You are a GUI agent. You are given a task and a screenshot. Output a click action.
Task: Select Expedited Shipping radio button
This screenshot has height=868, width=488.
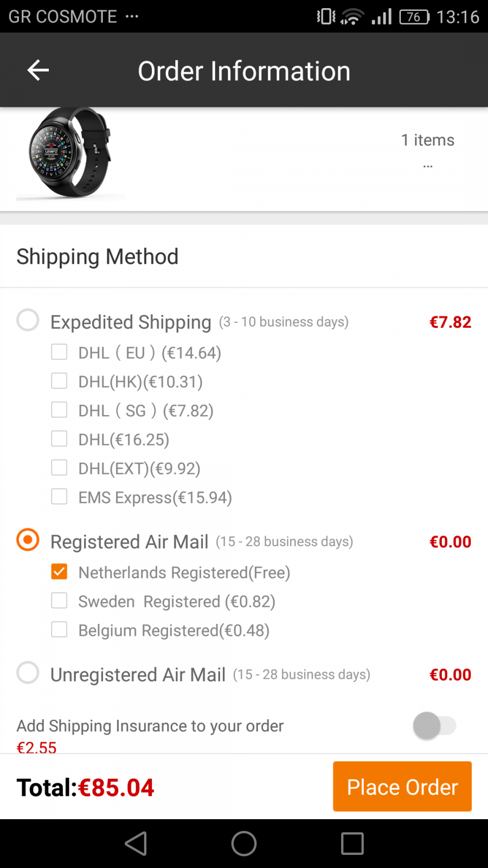tap(28, 320)
